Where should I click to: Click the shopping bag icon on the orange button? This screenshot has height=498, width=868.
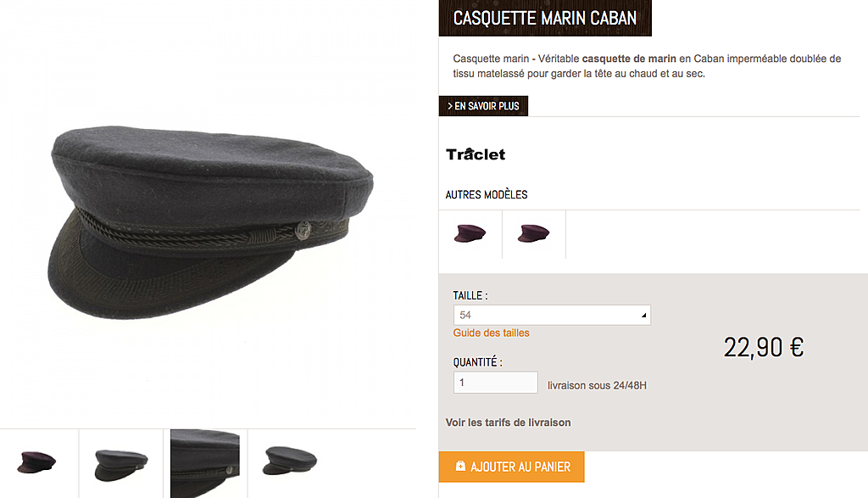[460, 466]
